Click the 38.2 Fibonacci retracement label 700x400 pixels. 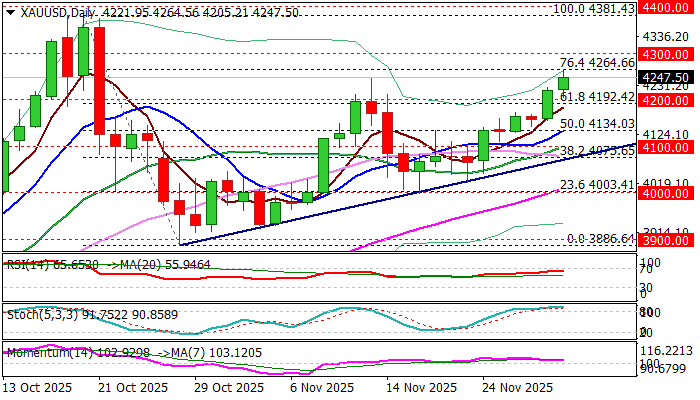point(597,151)
